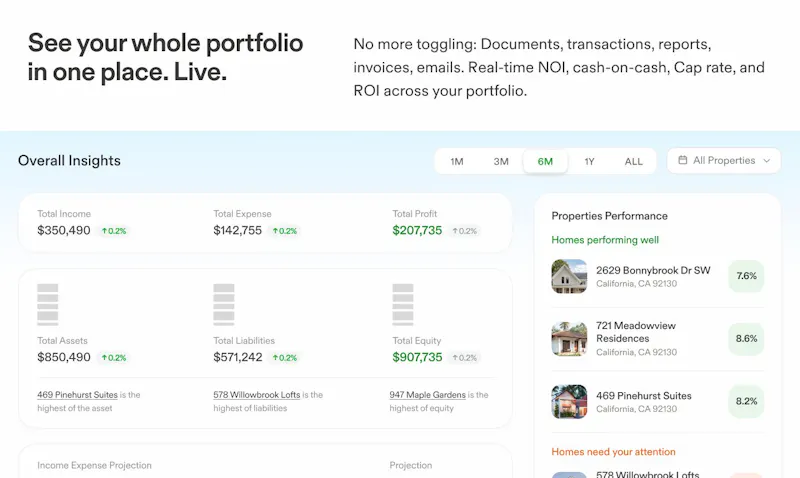Screen dimensions: 800x478
Task: Click the 8.6% badge for Meadowview Residences
Action: [x=746, y=339]
